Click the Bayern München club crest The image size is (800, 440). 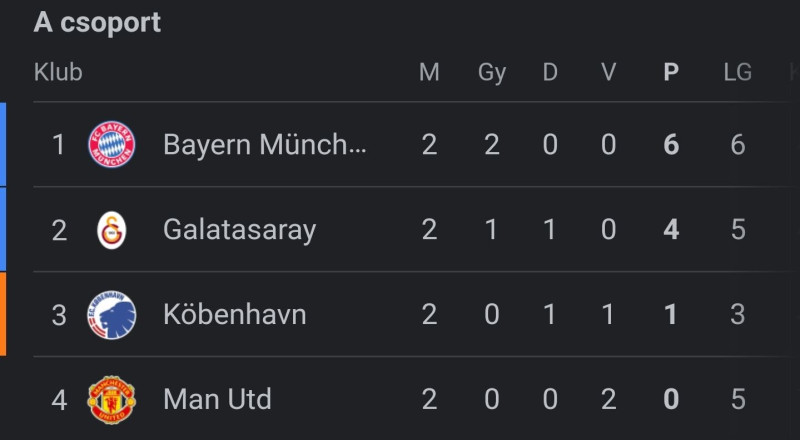pyautogui.click(x=112, y=144)
